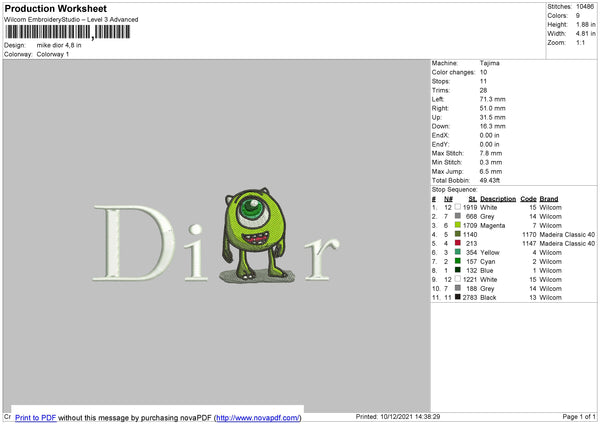Select the Down value 16.3 mm
600x424 pixels.
pos(492,126)
